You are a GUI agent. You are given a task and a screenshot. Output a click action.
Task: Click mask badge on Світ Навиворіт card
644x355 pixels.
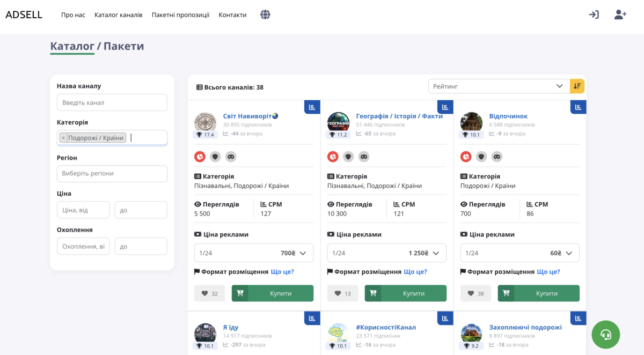pyautogui.click(x=231, y=157)
